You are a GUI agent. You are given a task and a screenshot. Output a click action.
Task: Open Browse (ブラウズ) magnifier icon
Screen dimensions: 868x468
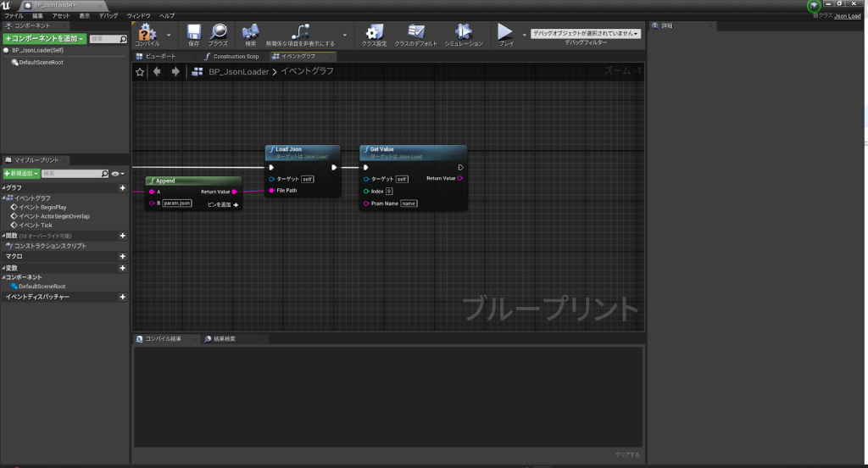[x=218, y=32]
